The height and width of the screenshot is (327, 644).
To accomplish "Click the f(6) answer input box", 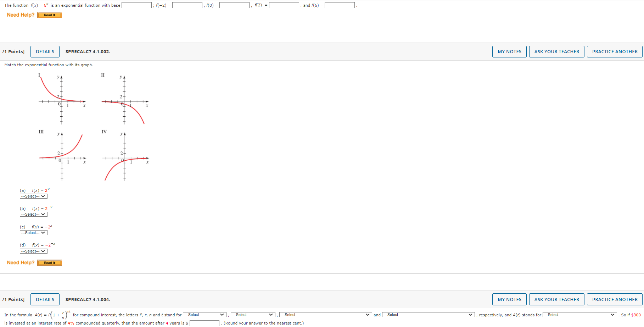I will 340,5.
